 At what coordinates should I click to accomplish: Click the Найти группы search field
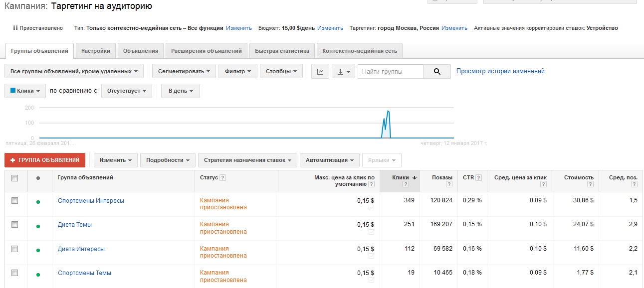click(391, 72)
